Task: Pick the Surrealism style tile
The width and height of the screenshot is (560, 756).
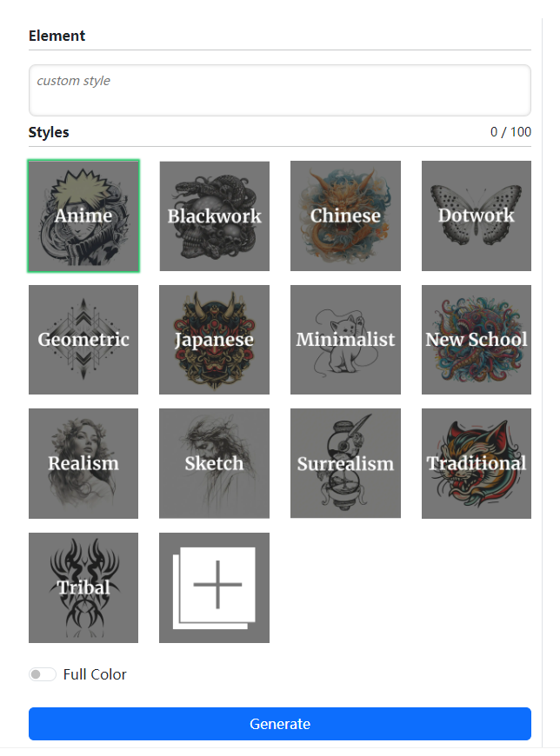Action: [345, 463]
